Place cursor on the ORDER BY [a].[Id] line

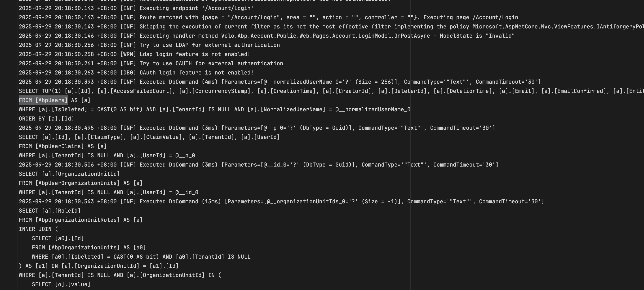tap(46, 119)
